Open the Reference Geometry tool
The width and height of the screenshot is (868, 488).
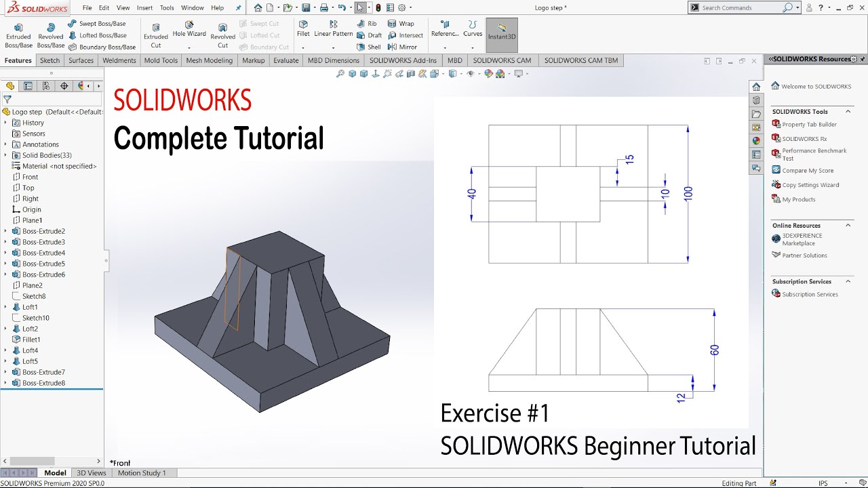tap(445, 28)
